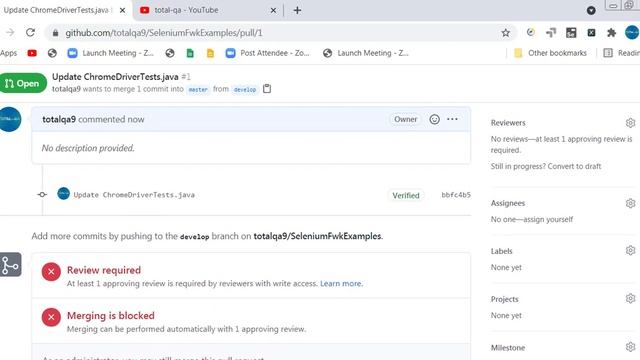Open the Extensions puzzle icon
Viewport: 640px width, 360px height.
pyautogui.click(x=611, y=33)
